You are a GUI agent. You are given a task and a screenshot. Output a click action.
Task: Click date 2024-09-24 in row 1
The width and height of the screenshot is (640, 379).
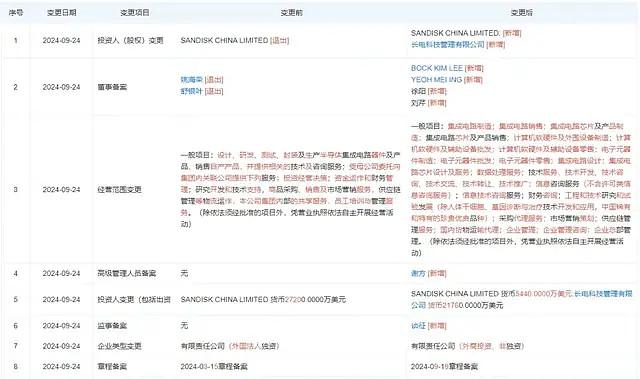click(62, 40)
